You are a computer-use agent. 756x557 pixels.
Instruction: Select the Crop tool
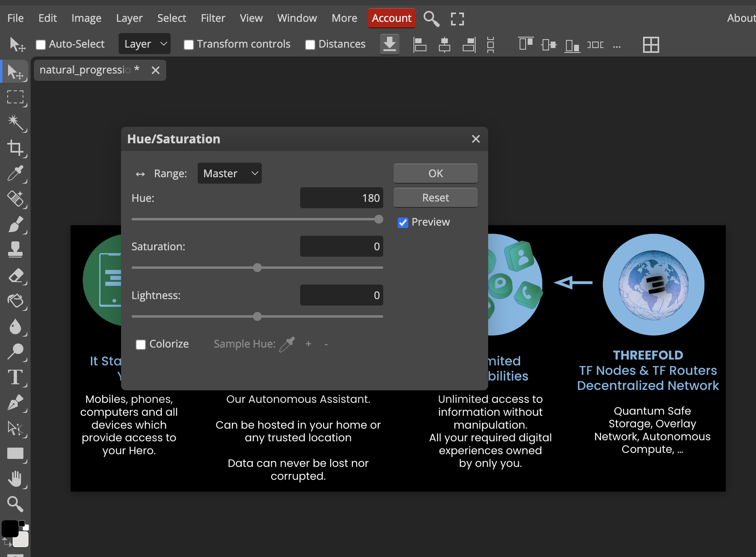tap(15, 148)
